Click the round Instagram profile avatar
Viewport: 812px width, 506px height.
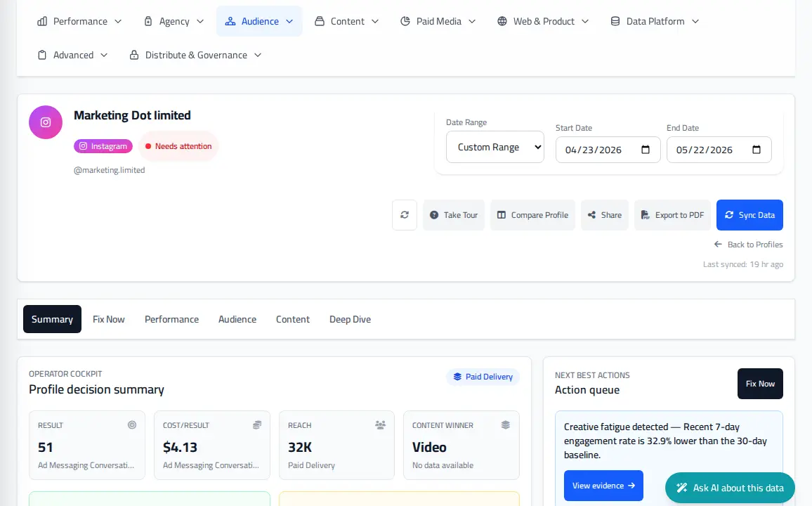46,122
